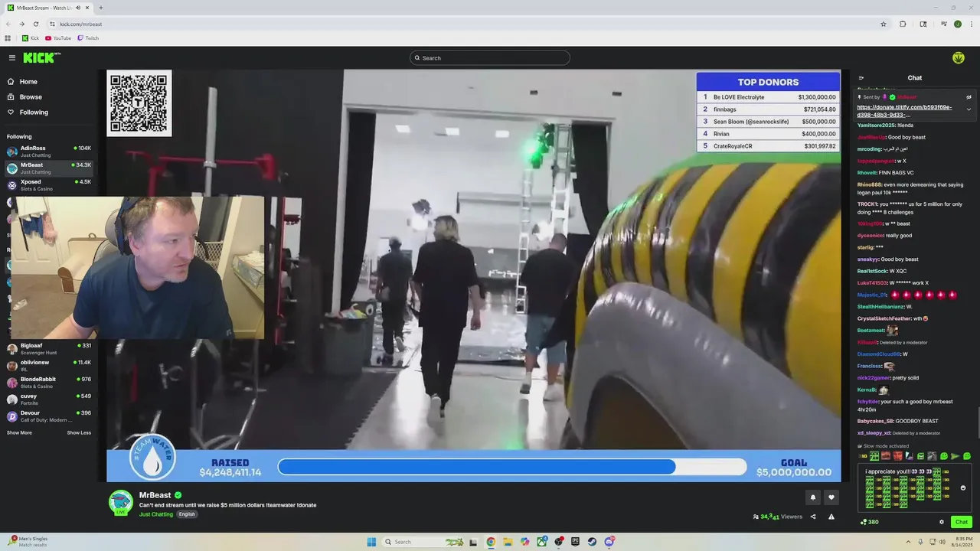Image resolution: width=980 pixels, height=551 pixels.
Task: Open File Explorer from the taskbar
Action: (x=508, y=542)
